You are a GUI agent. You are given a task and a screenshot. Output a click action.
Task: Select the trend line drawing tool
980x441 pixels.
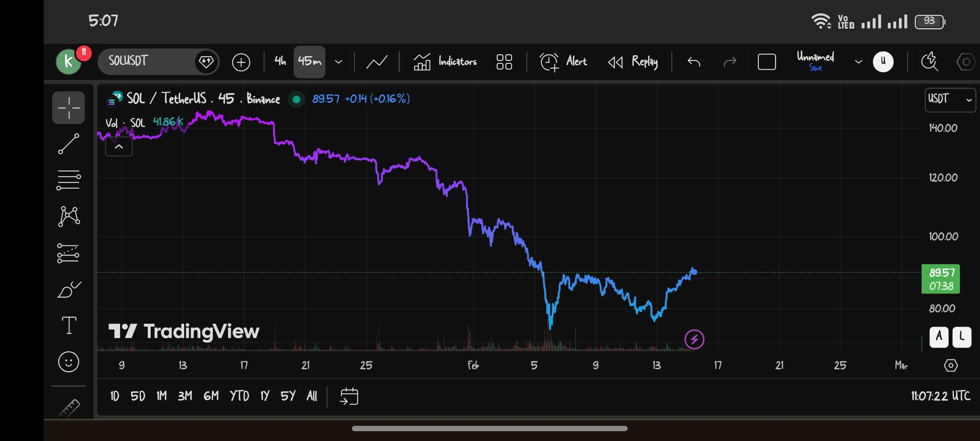68,144
